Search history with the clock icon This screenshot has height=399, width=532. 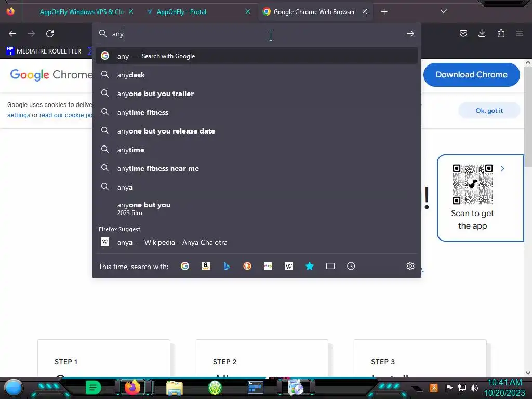(351, 266)
